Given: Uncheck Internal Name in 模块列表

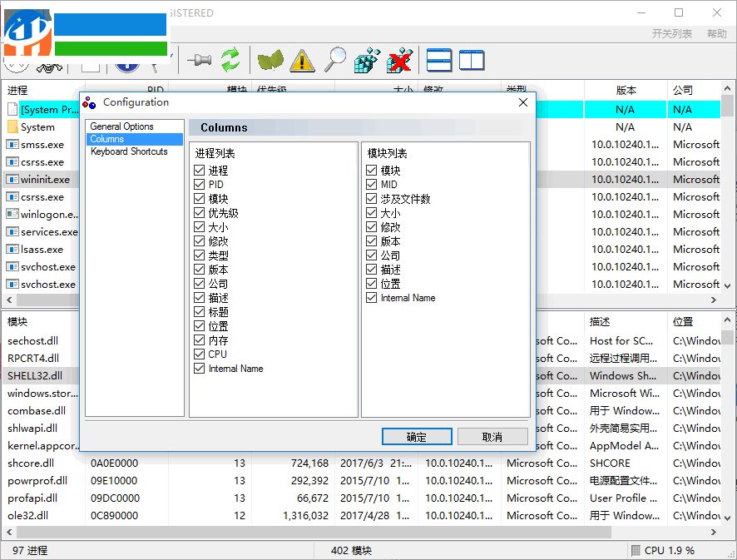Looking at the screenshot, I should 370,298.
